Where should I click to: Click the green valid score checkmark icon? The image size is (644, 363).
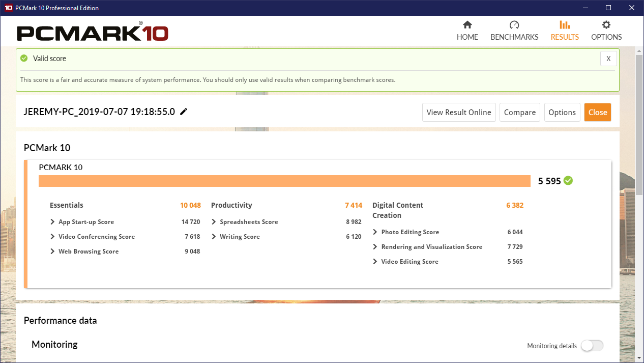tap(24, 59)
